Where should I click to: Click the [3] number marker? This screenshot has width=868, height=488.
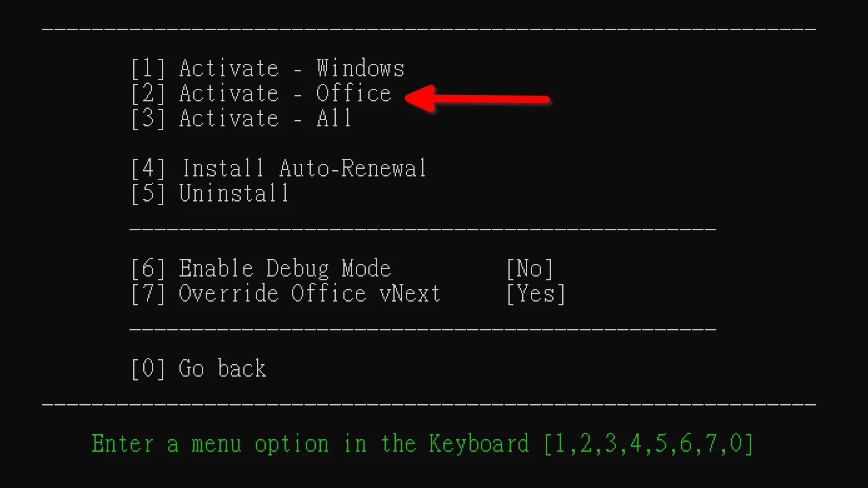click(148, 118)
